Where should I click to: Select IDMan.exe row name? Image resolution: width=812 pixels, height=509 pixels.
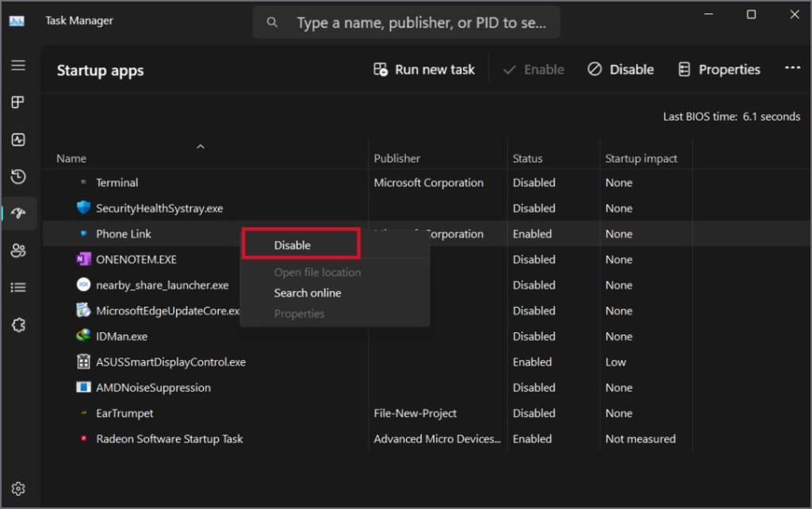click(x=121, y=336)
